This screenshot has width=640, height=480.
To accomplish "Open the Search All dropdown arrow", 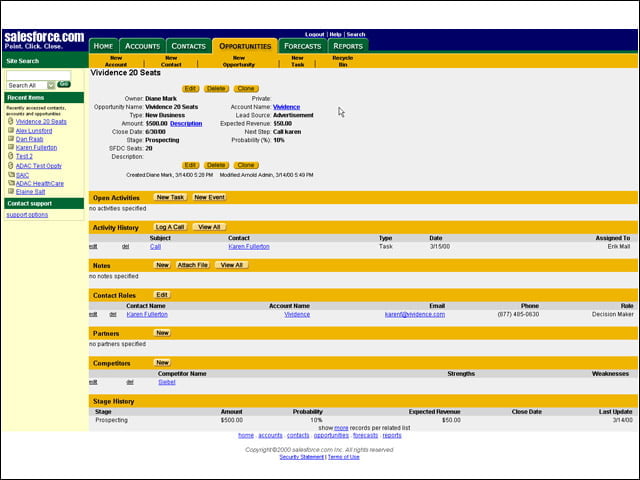I will [51, 85].
